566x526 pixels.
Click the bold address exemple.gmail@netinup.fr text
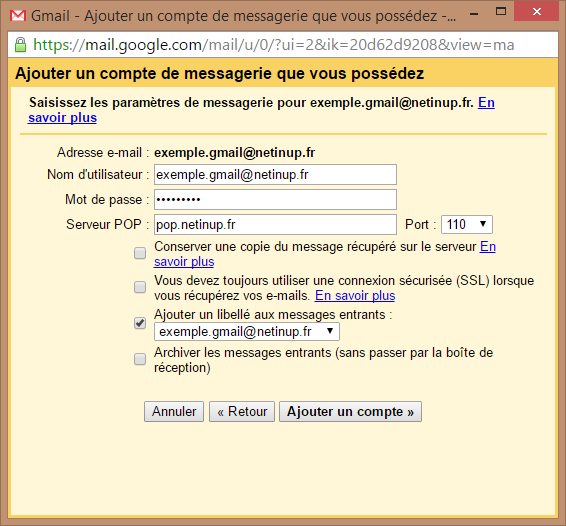pos(235,153)
